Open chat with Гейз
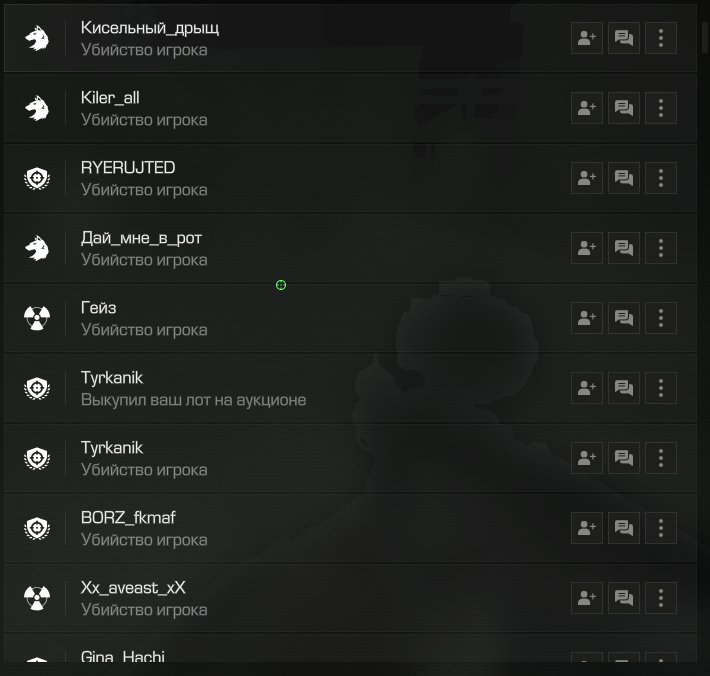Screen dimensions: 710x676 624,318
